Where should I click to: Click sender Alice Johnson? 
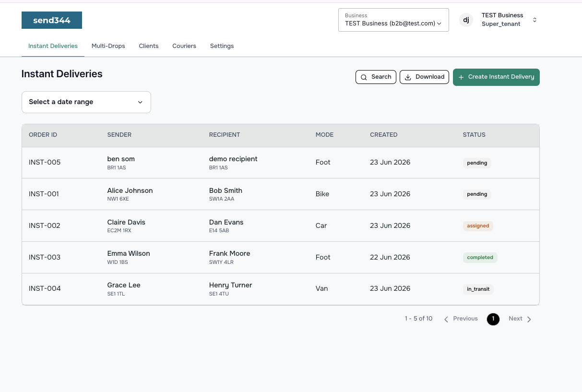(130, 190)
